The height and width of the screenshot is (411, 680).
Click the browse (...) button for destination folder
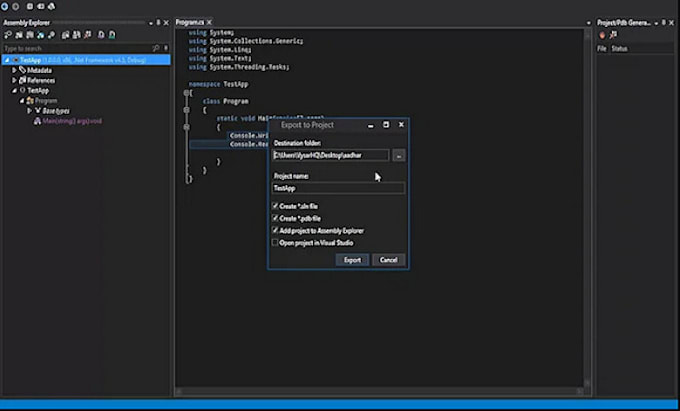[398, 155]
